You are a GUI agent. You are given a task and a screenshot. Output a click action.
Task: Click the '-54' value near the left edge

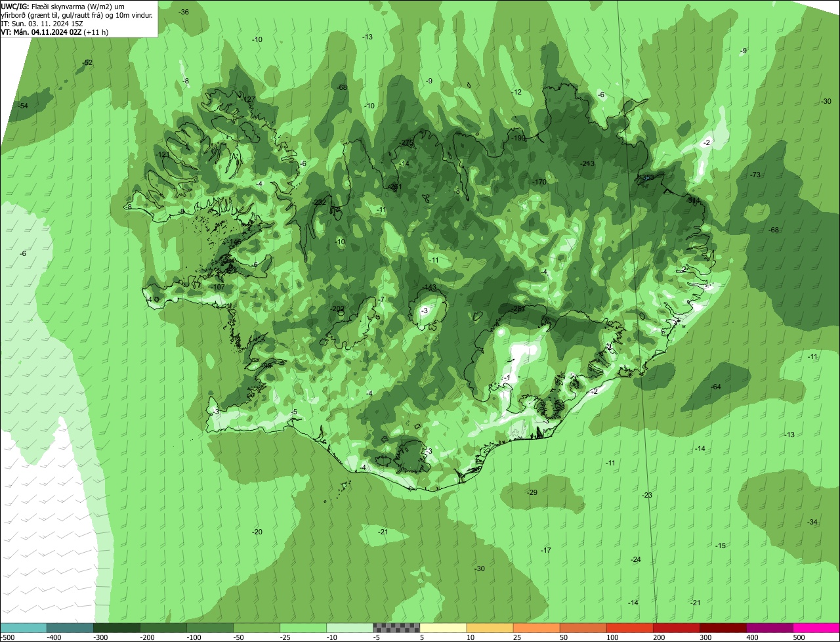pyautogui.click(x=23, y=106)
